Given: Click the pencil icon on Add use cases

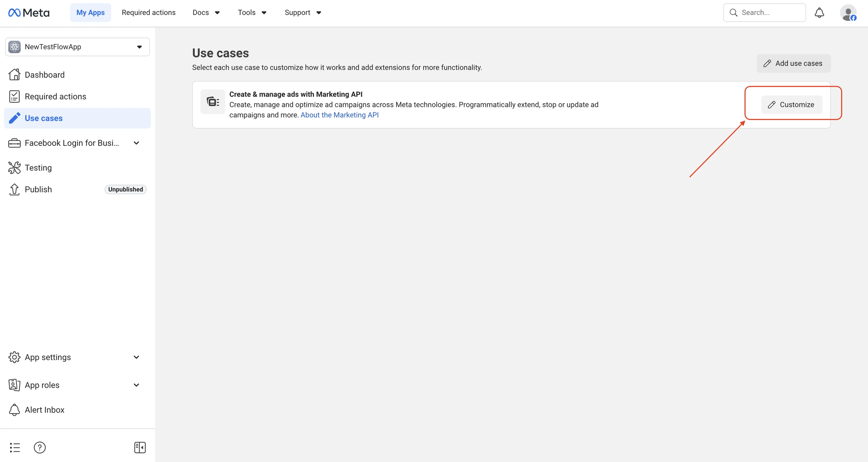Looking at the screenshot, I should [x=767, y=64].
